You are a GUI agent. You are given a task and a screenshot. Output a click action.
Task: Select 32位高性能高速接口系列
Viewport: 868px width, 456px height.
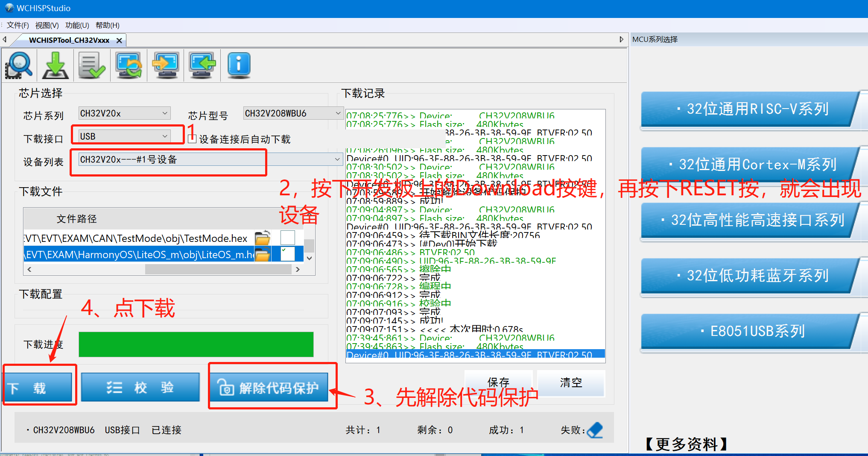(x=751, y=220)
